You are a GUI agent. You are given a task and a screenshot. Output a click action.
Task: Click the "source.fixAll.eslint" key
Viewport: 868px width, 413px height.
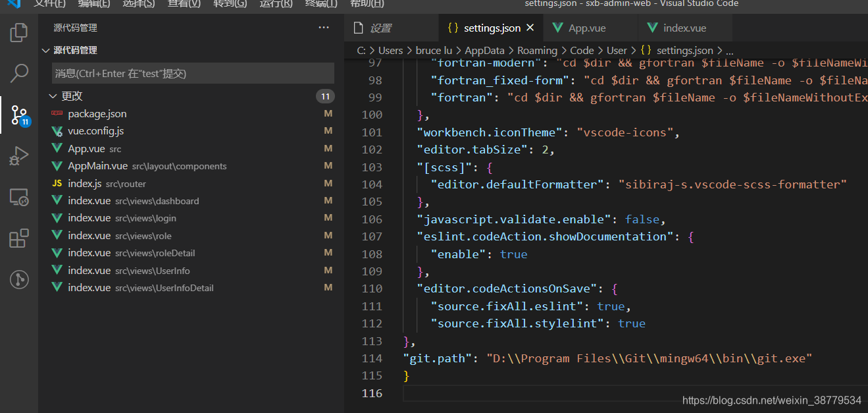(x=507, y=306)
